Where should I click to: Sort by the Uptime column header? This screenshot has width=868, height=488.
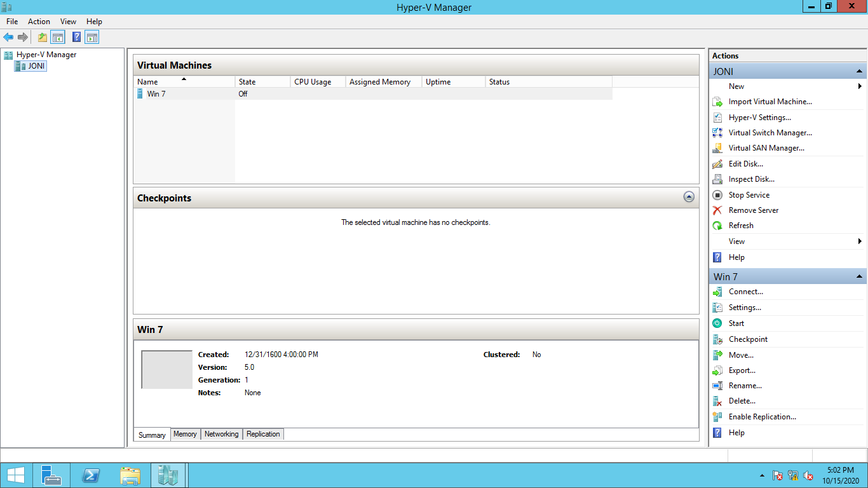coord(454,82)
